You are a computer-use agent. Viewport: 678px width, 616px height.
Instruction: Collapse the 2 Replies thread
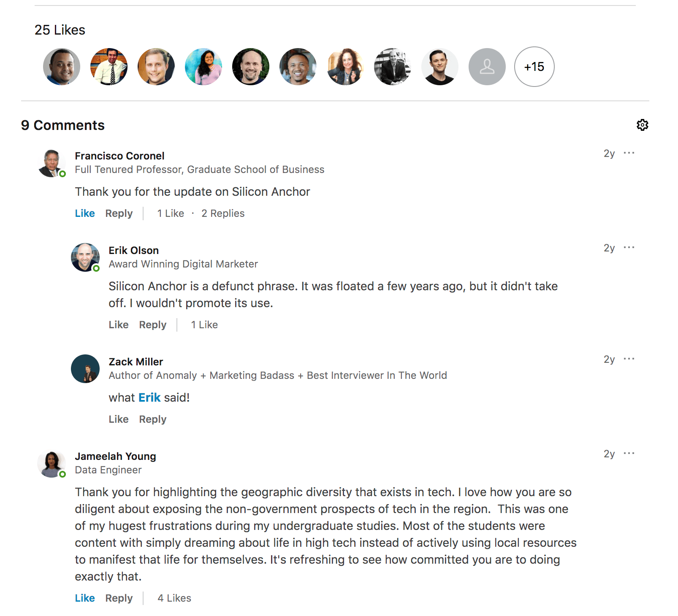pyautogui.click(x=223, y=213)
